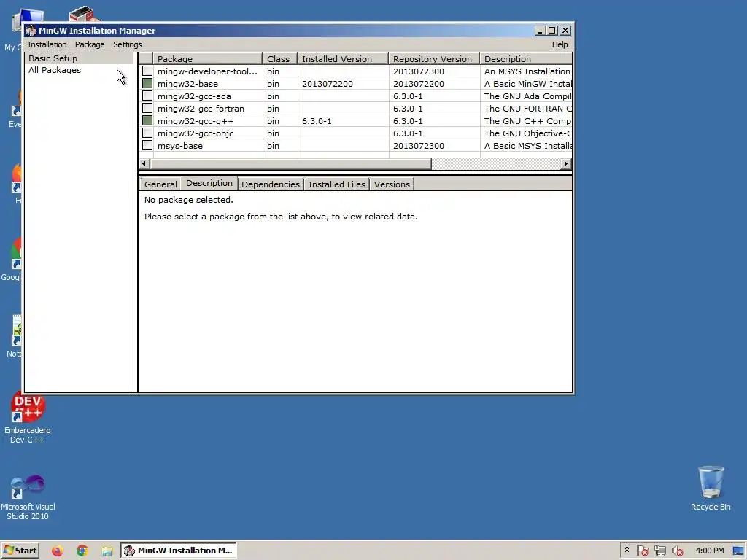Mark the mingw-developer-toolkit package checkbox
Image resolution: width=747 pixels, height=560 pixels.
pos(147,71)
